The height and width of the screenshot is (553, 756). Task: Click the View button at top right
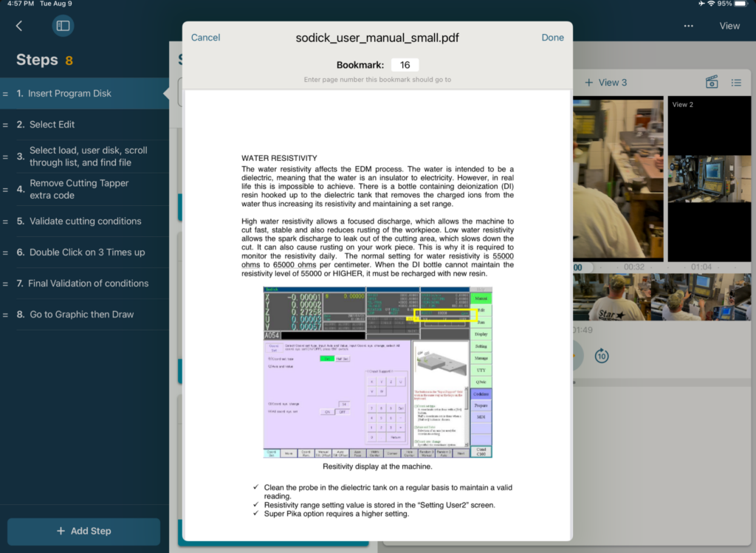[x=729, y=26]
